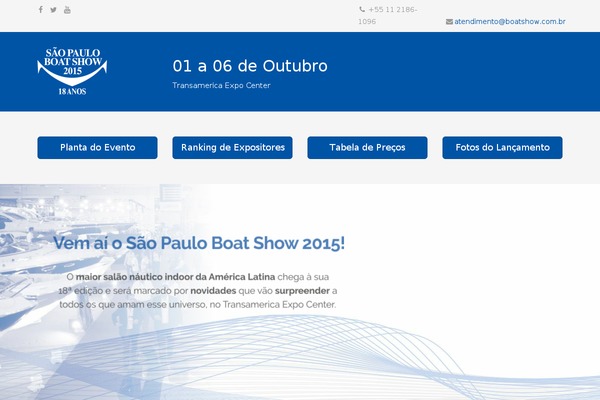Open the Twitter social icon
600x400 pixels.
tap(54, 10)
